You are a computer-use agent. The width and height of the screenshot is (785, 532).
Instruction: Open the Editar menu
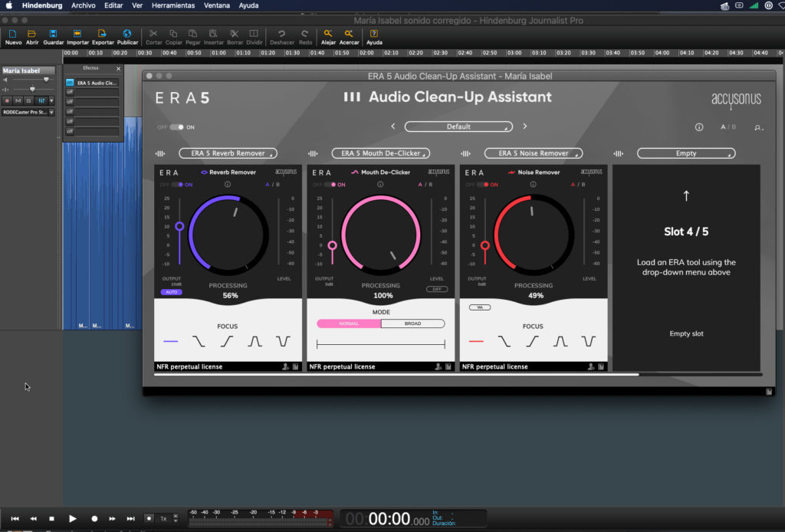point(113,5)
